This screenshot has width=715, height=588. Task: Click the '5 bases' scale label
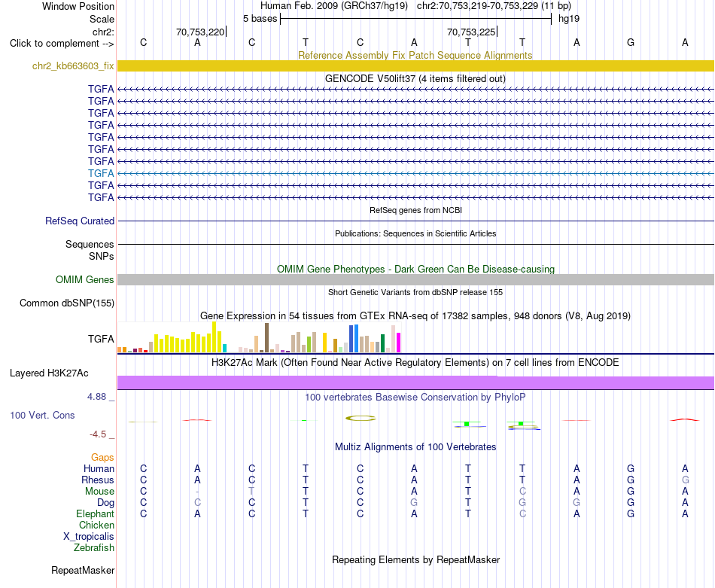point(260,19)
